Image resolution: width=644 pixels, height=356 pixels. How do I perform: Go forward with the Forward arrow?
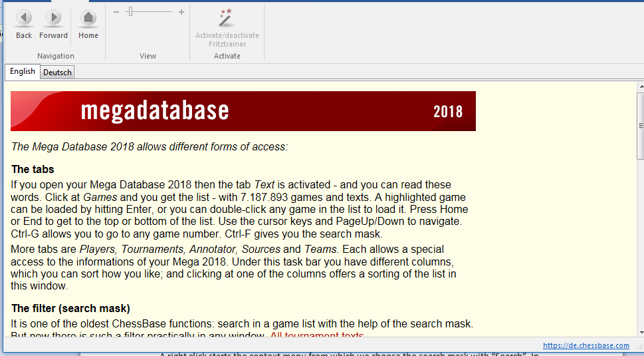[x=53, y=19]
